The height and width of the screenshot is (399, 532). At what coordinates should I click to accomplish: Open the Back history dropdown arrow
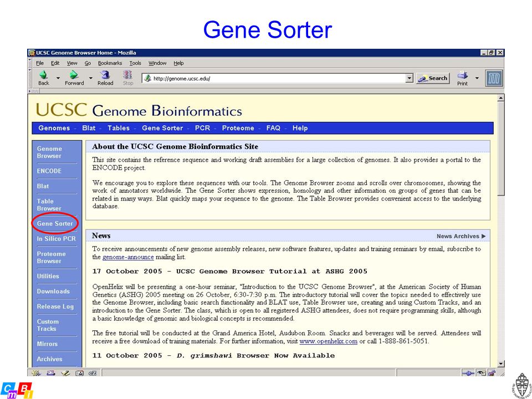[58, 78]
